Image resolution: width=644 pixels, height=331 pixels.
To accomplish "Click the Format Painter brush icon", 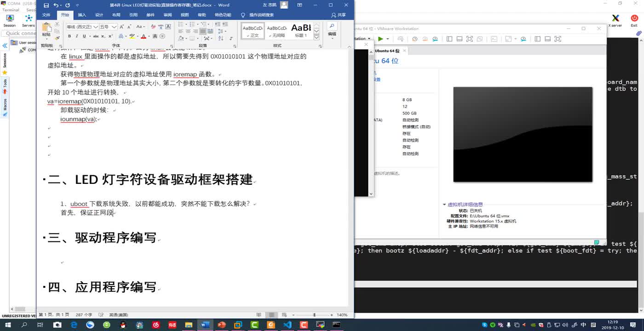I will (x=57, y=38).
